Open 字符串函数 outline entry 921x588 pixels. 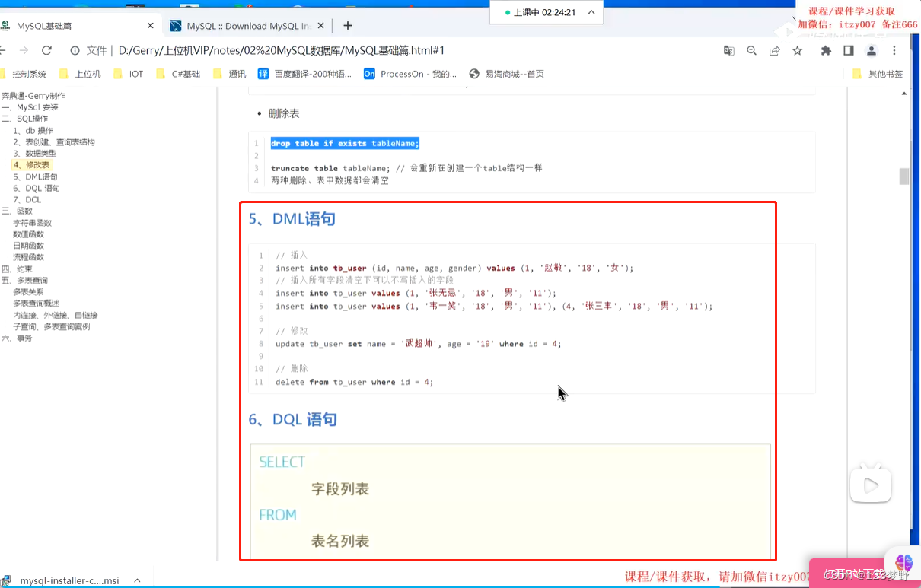pos(32,223)
